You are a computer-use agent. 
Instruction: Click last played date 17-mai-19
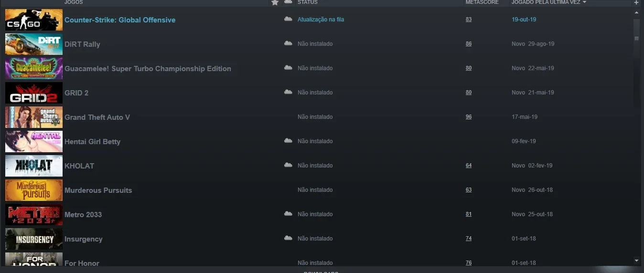pyautogui.click(x=524, y=117)
